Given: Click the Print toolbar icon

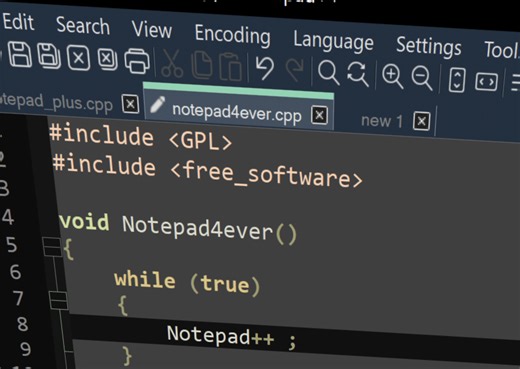Looking at the screenshot, I should [x=137, y=61].
